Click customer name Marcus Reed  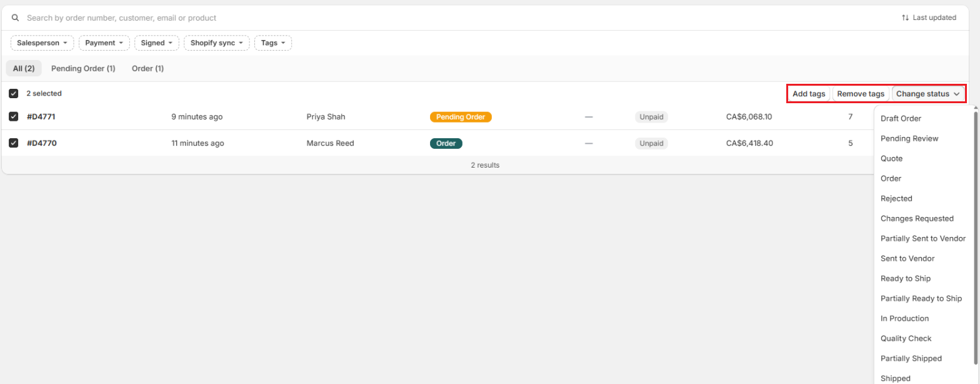[x=330, y=143]
